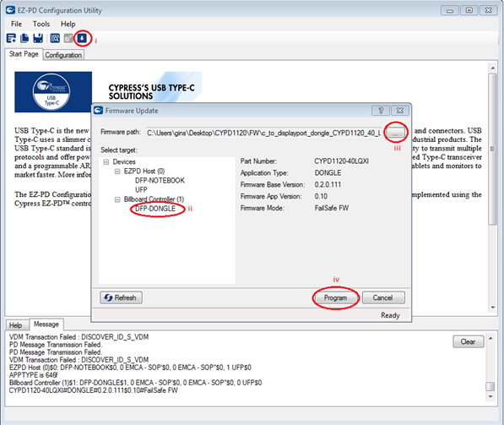
Task: Select the UFP target in the tree
Action: point(141,190)
